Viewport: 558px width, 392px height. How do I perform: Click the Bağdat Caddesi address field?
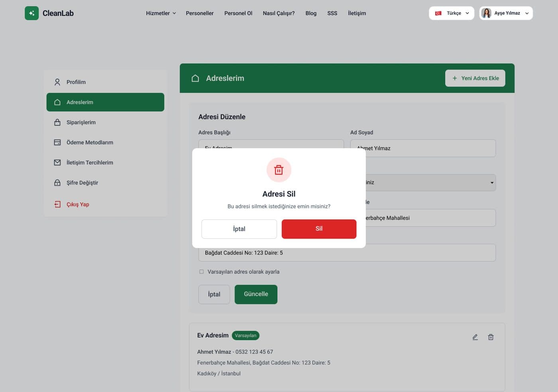(347, 253)
